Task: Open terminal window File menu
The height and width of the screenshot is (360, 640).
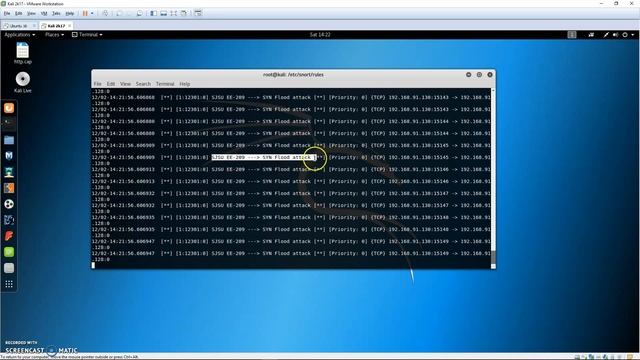Action: pos(98,84)
